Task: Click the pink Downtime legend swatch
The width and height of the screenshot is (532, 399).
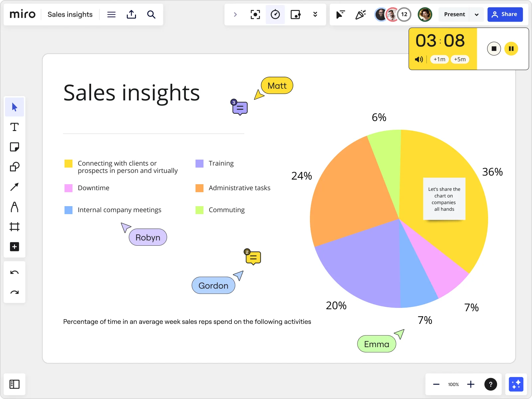Action: pos(68,188)
